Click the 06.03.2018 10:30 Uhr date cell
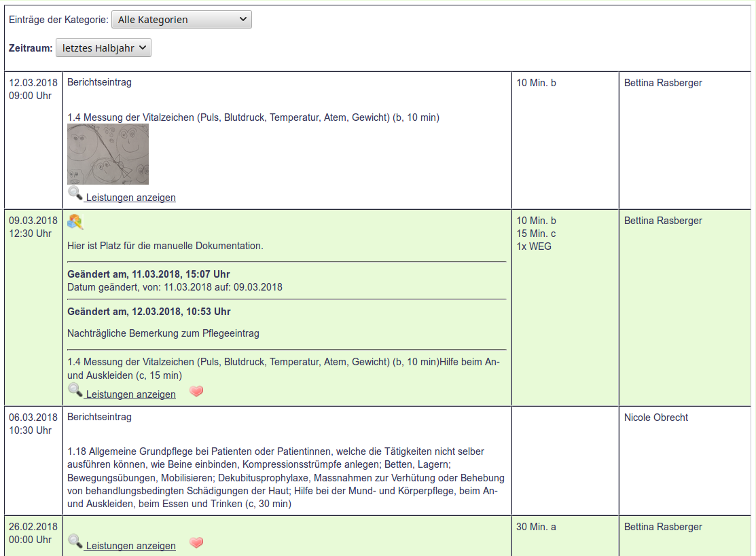Viewport: 756px width, 556px height. click(33, 424)
